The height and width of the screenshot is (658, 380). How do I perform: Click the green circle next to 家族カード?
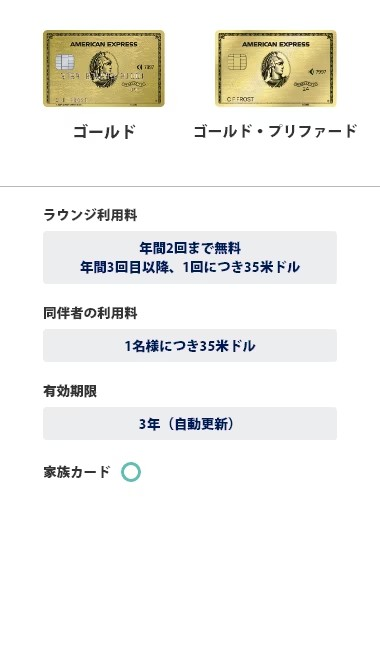(x=131, y=472)
